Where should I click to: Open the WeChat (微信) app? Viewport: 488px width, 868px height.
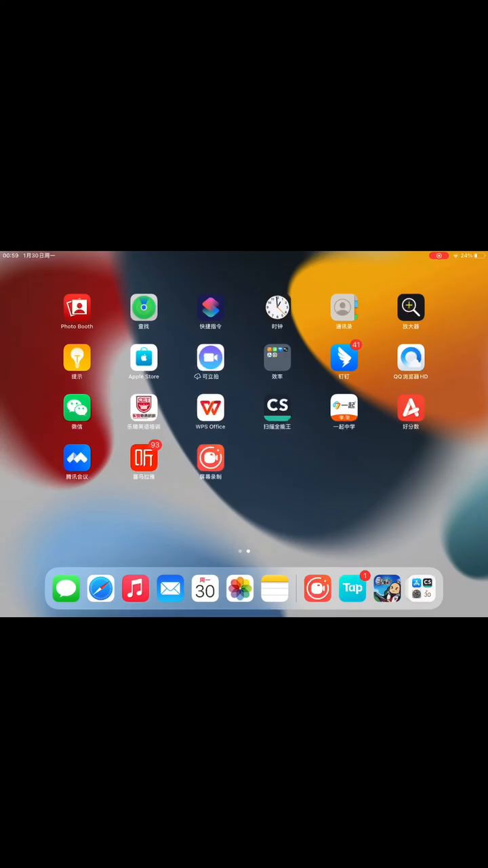coord(77,408)
